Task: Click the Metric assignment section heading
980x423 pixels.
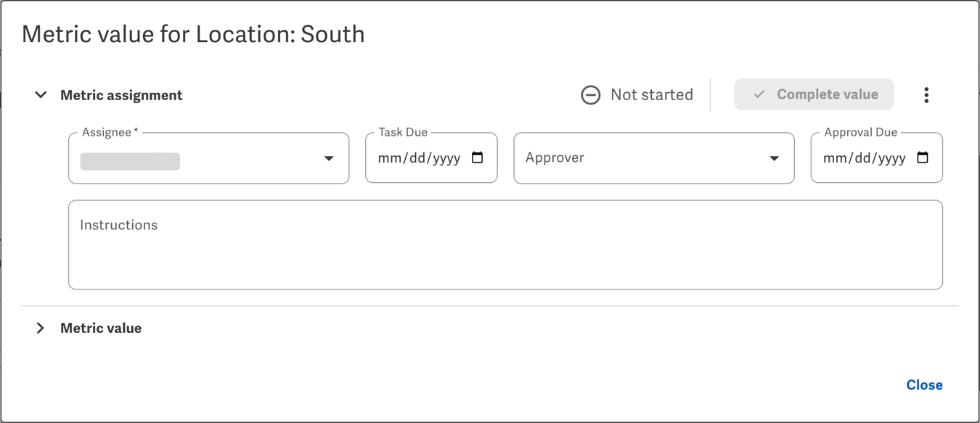Action: point(121,95)
